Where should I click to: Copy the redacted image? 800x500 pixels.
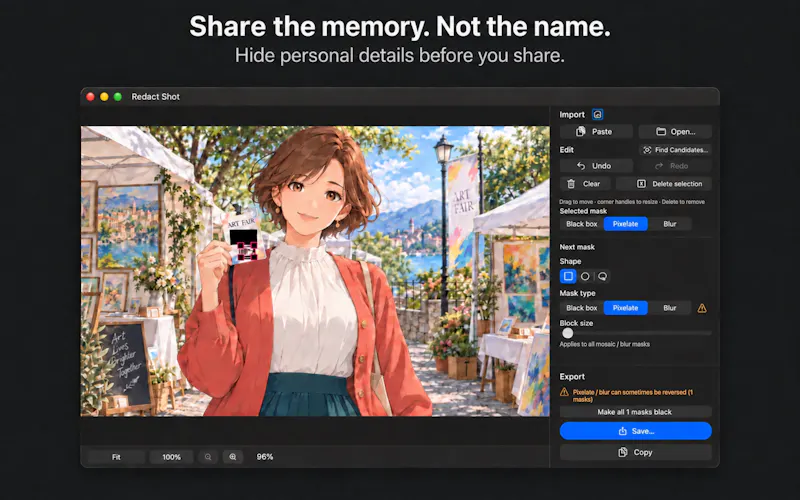(635, 453)
